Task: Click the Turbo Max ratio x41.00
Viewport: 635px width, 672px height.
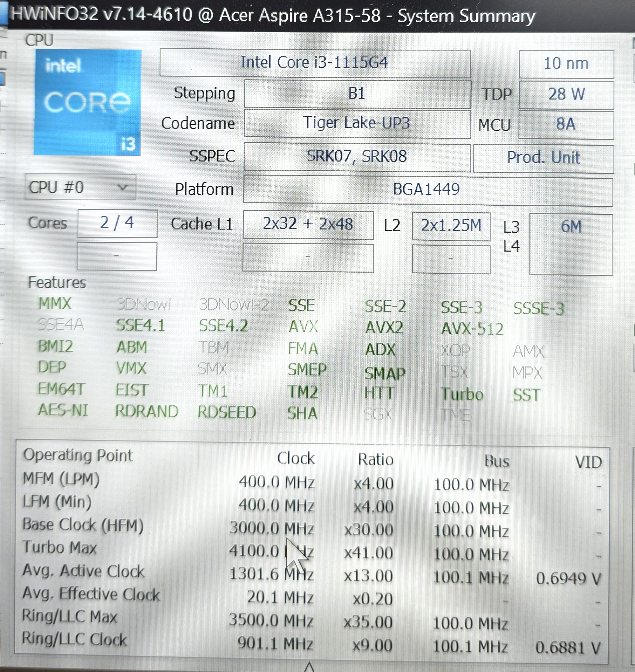Action: (368, 553)
